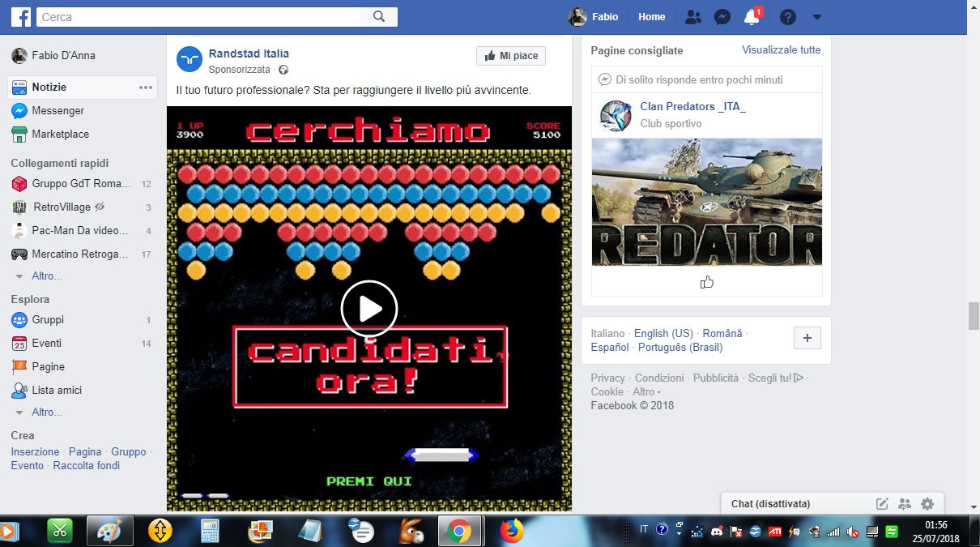
Task: Switch language to Español
Action: [610, 348]
